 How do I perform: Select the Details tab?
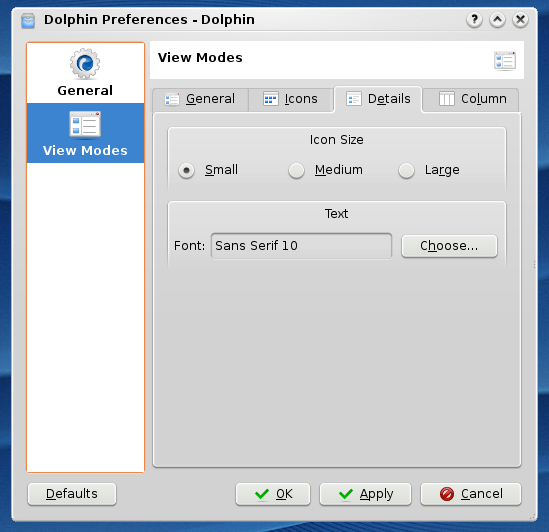(378, 99)
